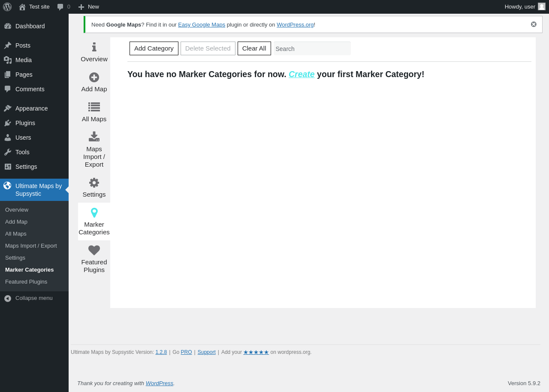Image resolution: width=549 pixels, height=392 pixels.
Task: Click the Media icon in sidebar
Action: click(x=8, y=60)
